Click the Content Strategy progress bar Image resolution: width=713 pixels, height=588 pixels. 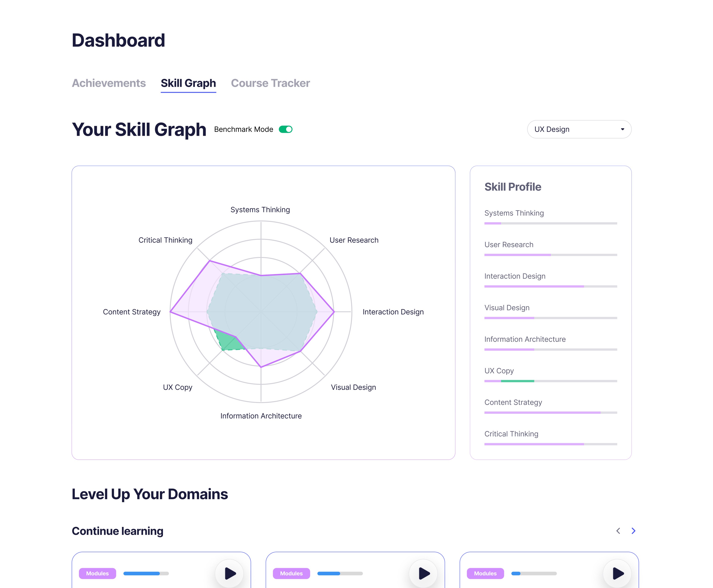point(551,412)
